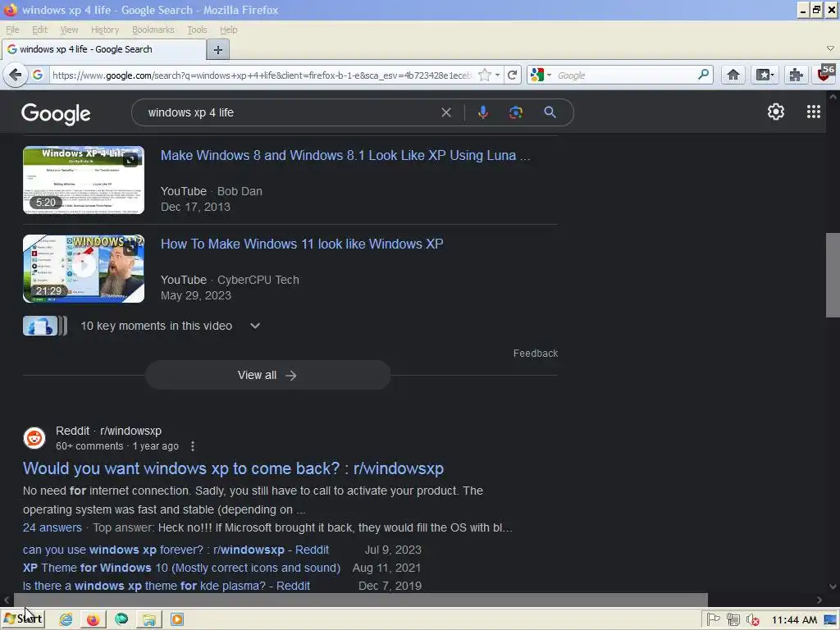Clear the Google search query with the X
The height and width of the screenshot is (630, 840).
(445, 112)
